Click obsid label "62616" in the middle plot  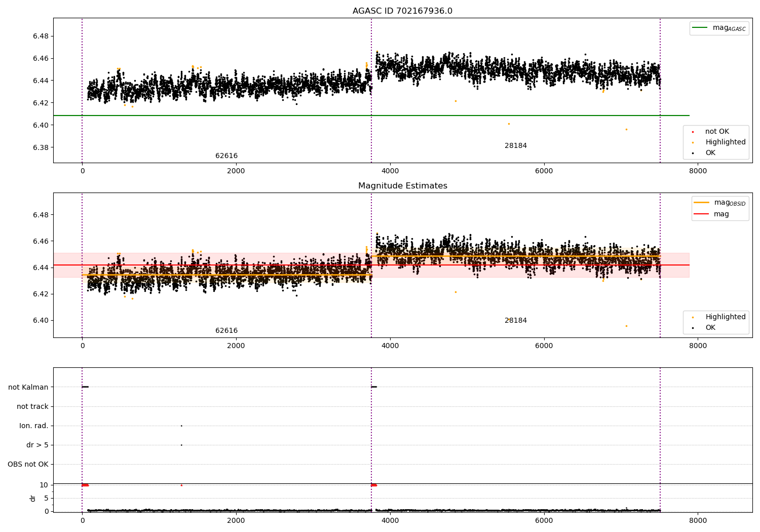[x=226, y=331]
